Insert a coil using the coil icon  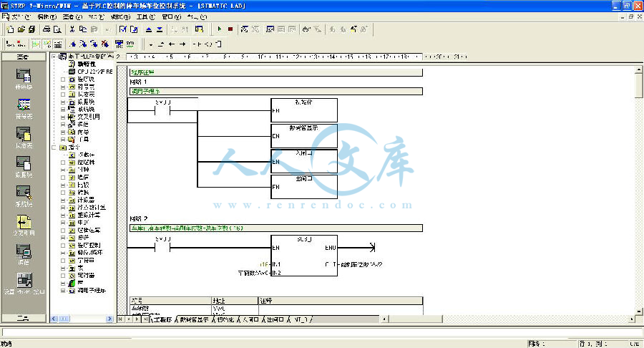(208, 44)
